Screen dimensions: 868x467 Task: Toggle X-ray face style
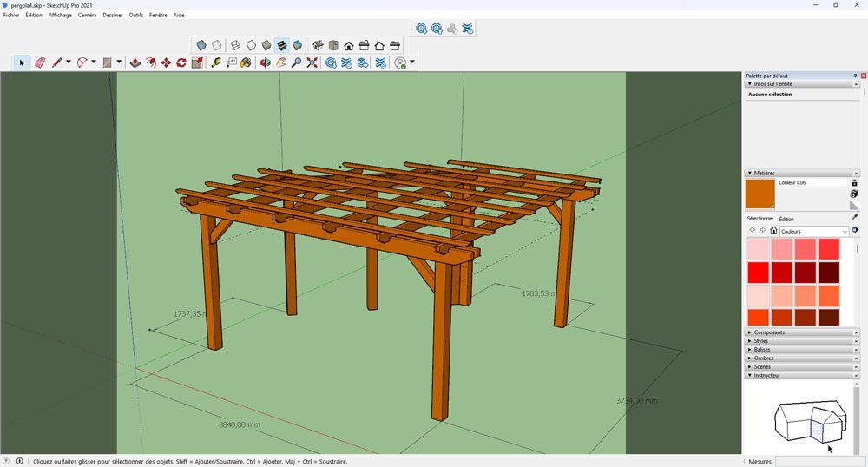pyautogui.click(x=201, y=45)
